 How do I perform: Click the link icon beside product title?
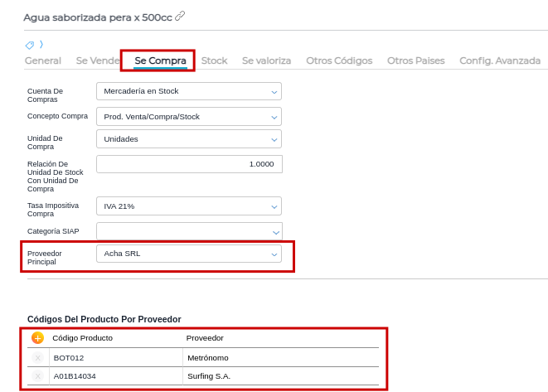180,16
